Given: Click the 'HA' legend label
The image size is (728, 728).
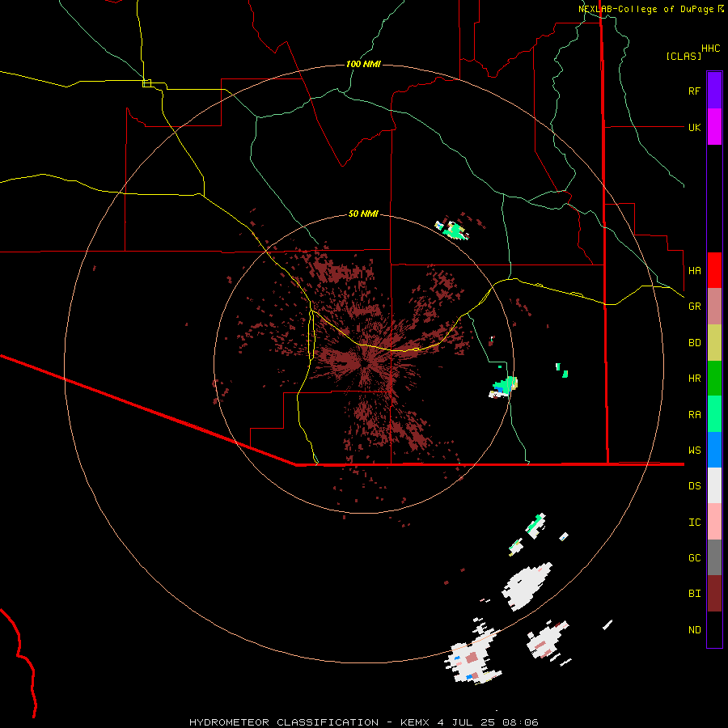Looking at the screenshot, I should coord(694,270).
